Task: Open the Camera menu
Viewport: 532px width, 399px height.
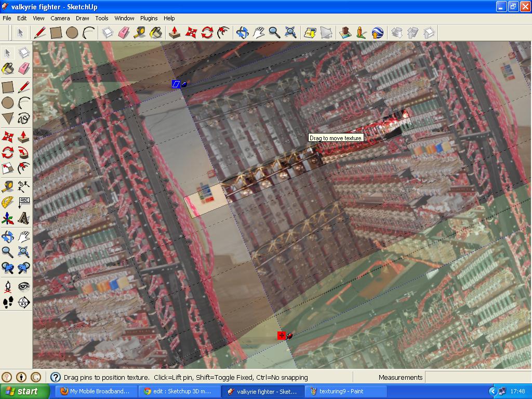Action: [x=60, y=18]
